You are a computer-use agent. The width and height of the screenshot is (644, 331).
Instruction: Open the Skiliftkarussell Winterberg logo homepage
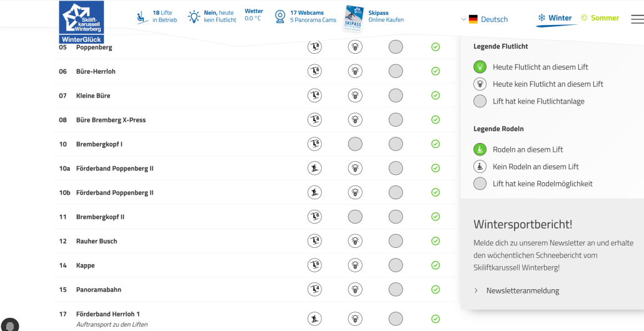(x=81, y=21)
